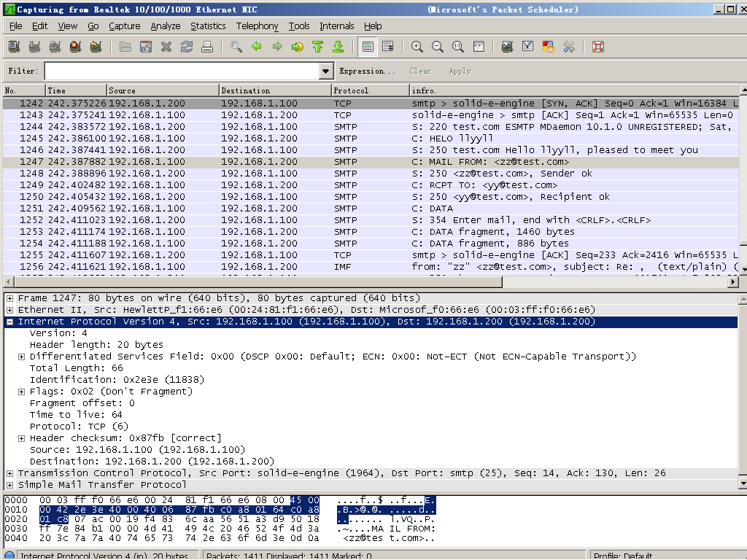Open the Internals menu

tap(337, 26)
